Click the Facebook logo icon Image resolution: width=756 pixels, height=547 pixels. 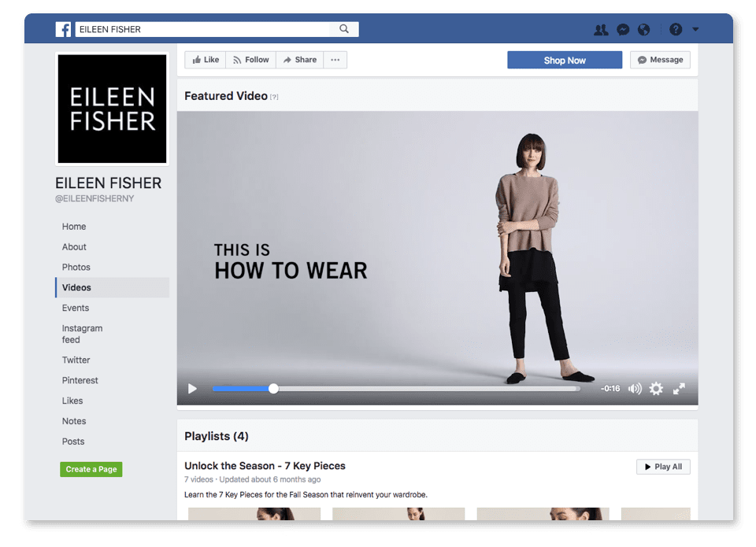coord(63,29)
